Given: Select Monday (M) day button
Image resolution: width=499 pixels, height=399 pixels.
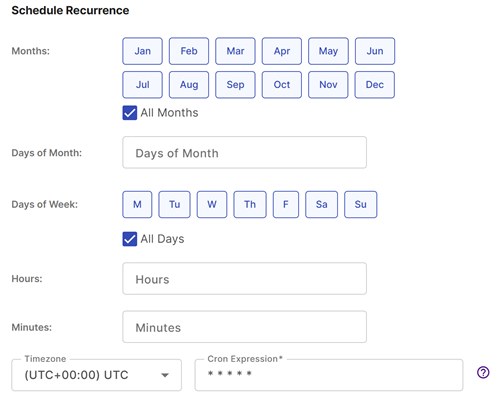Looking at the screenshot, I should [137, 204].
